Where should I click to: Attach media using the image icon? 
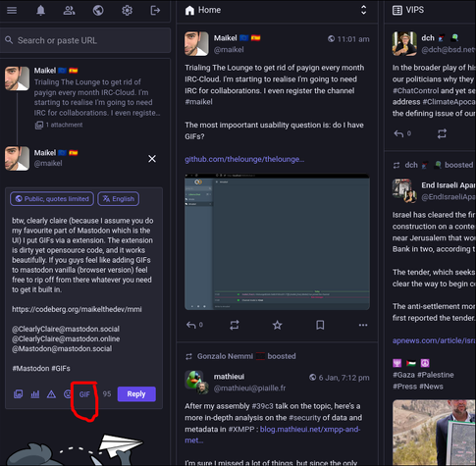[x=19, y=394]
